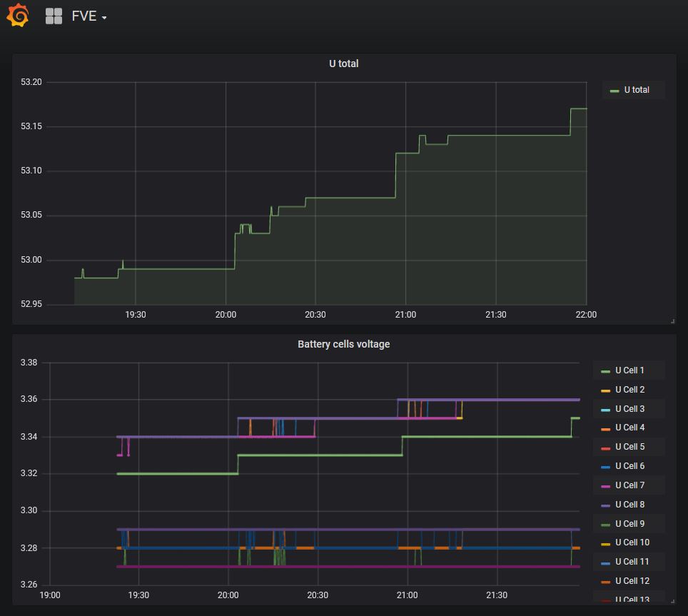Viewport: 688px width, 616px height.
Task: Select the U Cell 4 legend label
Action: tap(629, 428)
